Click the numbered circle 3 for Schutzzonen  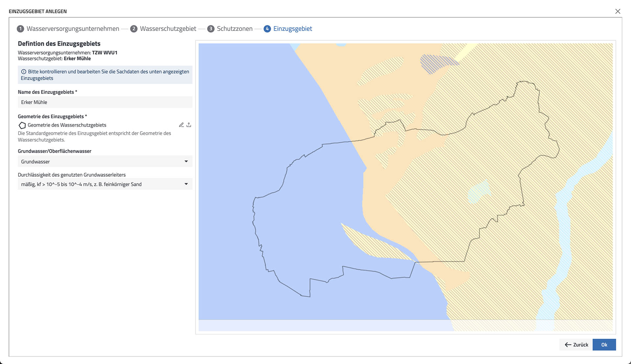coord(211,29)
